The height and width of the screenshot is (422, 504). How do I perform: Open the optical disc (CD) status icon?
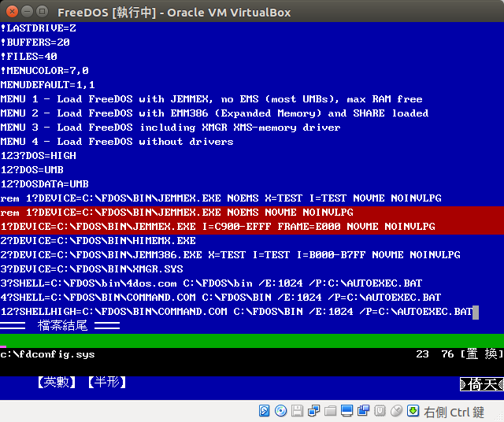[280, 411]
